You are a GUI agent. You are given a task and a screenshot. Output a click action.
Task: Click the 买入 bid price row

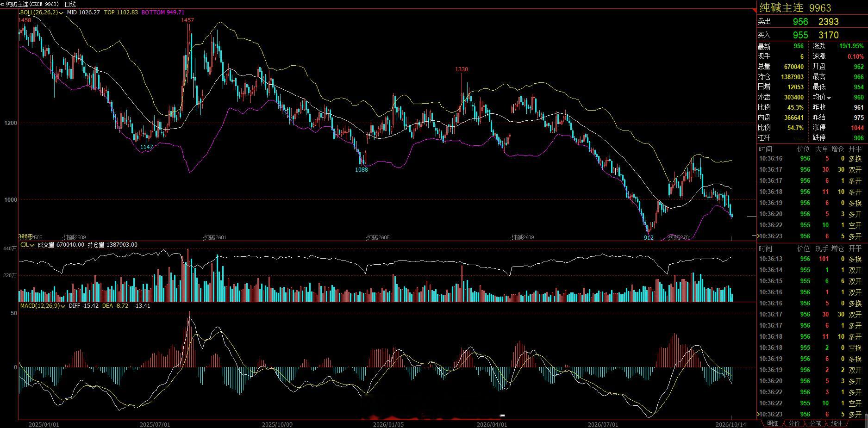812,35
